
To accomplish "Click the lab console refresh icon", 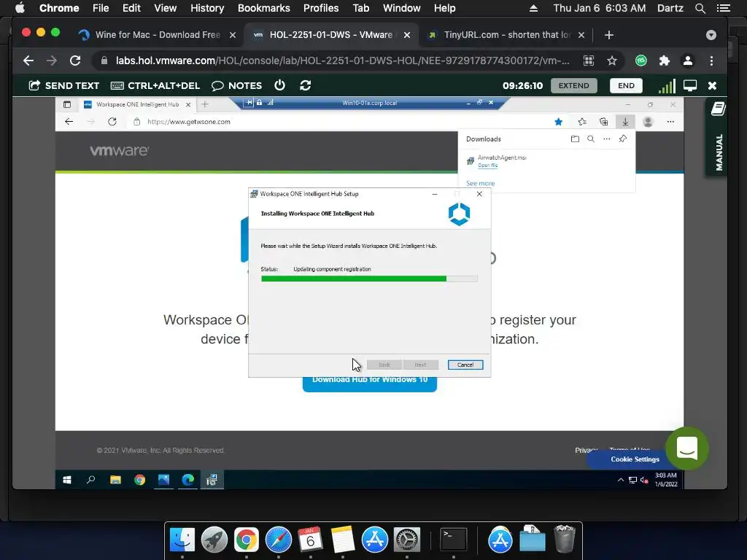I will coord(306,85).
